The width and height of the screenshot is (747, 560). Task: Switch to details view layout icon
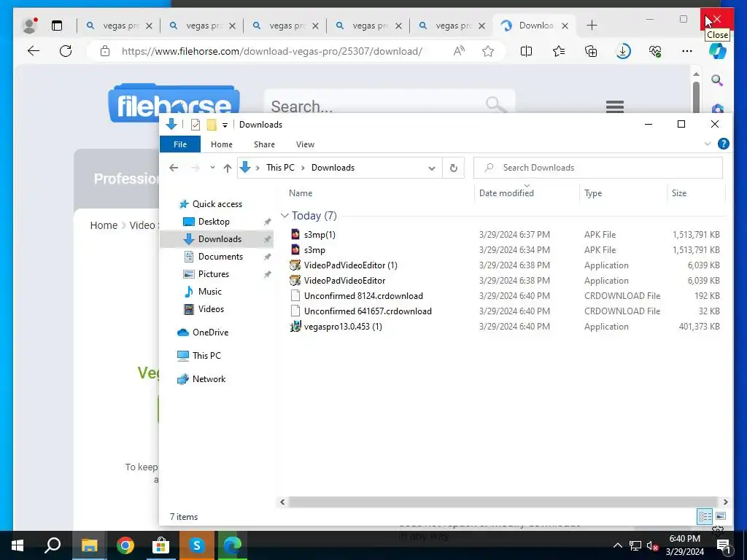coord(705,516)
